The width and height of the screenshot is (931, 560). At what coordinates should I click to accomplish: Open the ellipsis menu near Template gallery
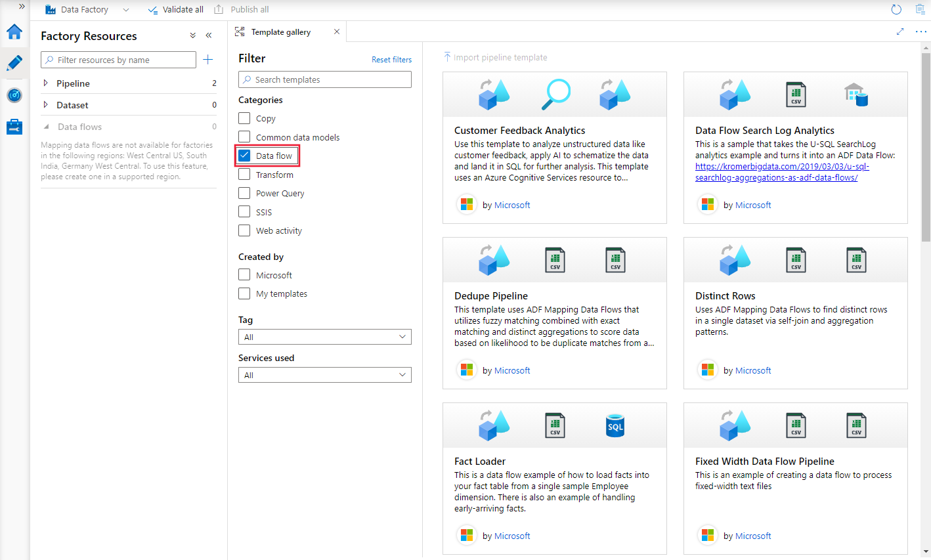(x=920, y=31)
